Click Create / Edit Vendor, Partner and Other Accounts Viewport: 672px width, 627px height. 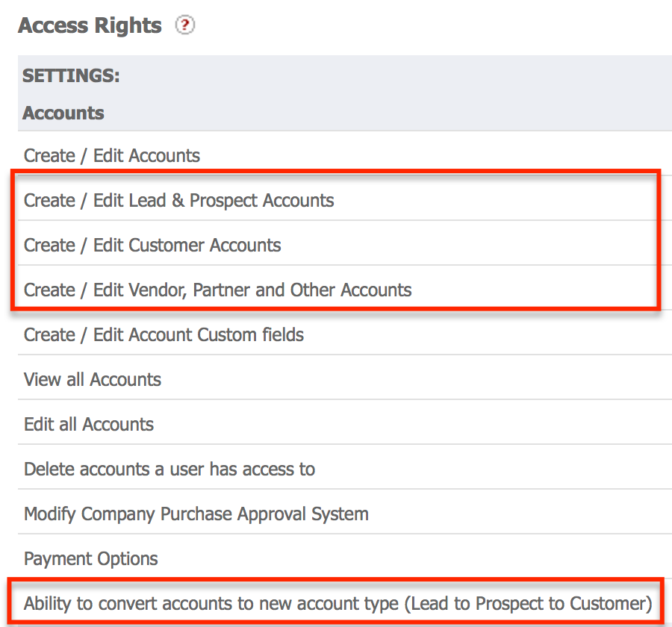pyautogui.click(x=217, y=290)
